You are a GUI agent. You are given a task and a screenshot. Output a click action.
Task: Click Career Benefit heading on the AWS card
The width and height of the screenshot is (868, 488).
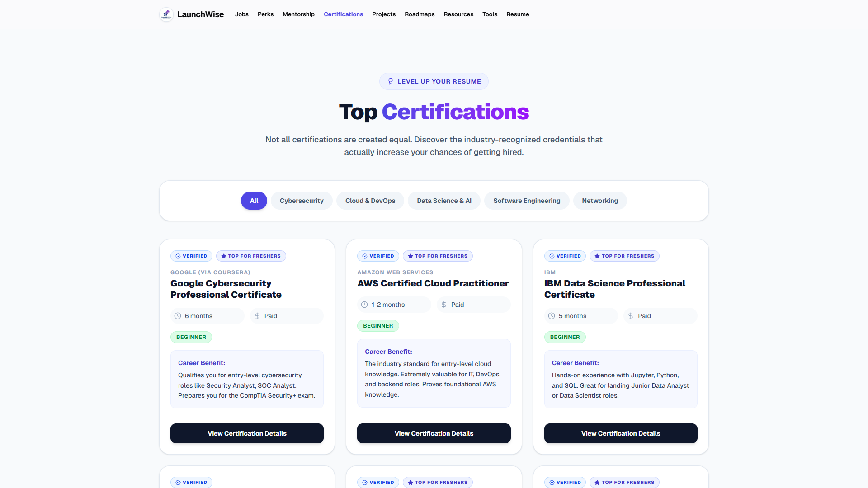point(388,352)
